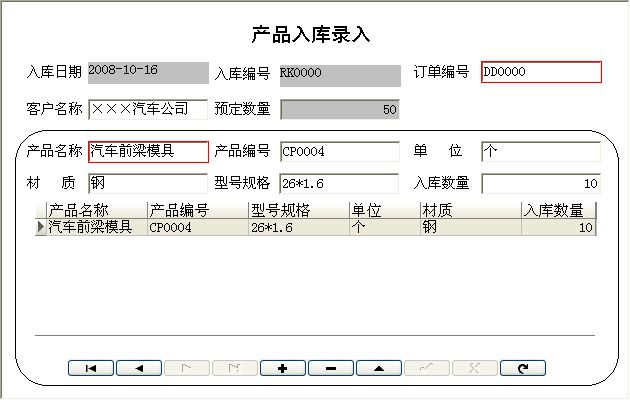Click the 入库日期 field showing 2008-10-16
Screen dimensions: 630x400
[148, 73]
